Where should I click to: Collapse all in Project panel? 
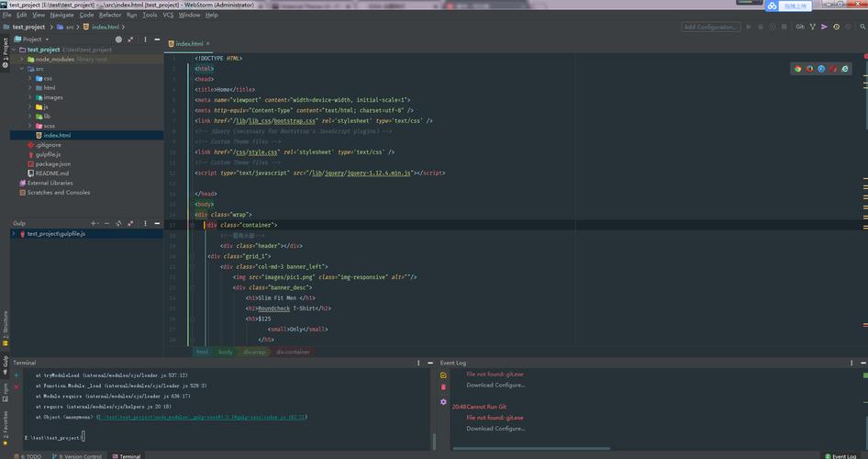click(130, 39)
